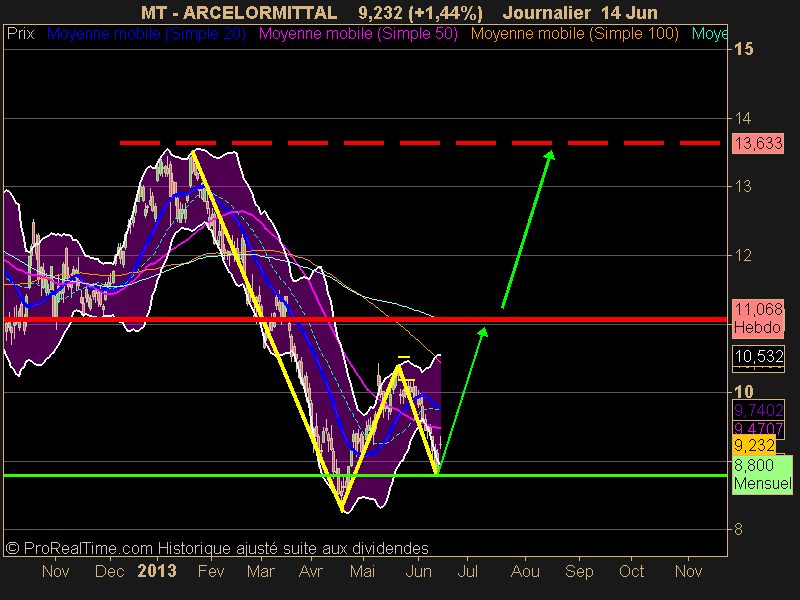This screenshot has width=800, height=600.
Task: Click the '8' price axis label
Action: coord(738,530)
